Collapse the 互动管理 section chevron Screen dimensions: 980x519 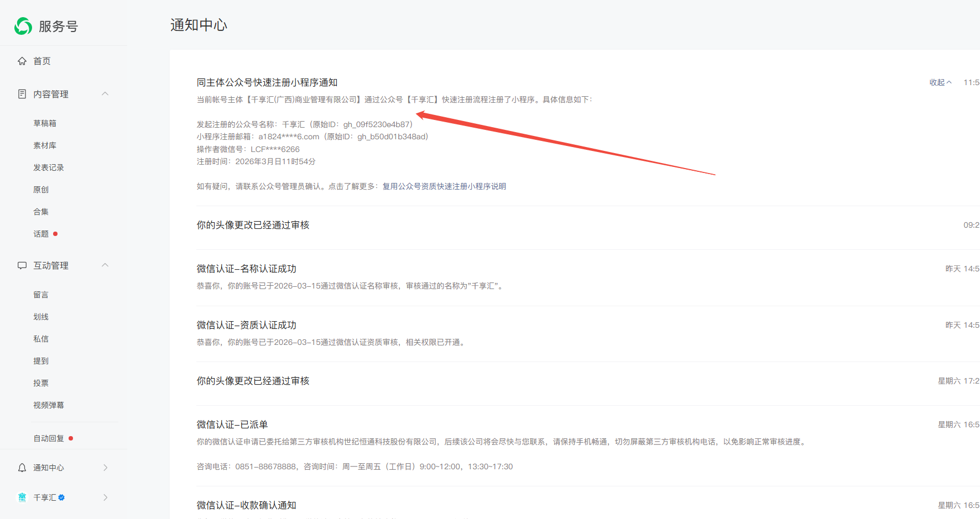(x=105, y=265)
